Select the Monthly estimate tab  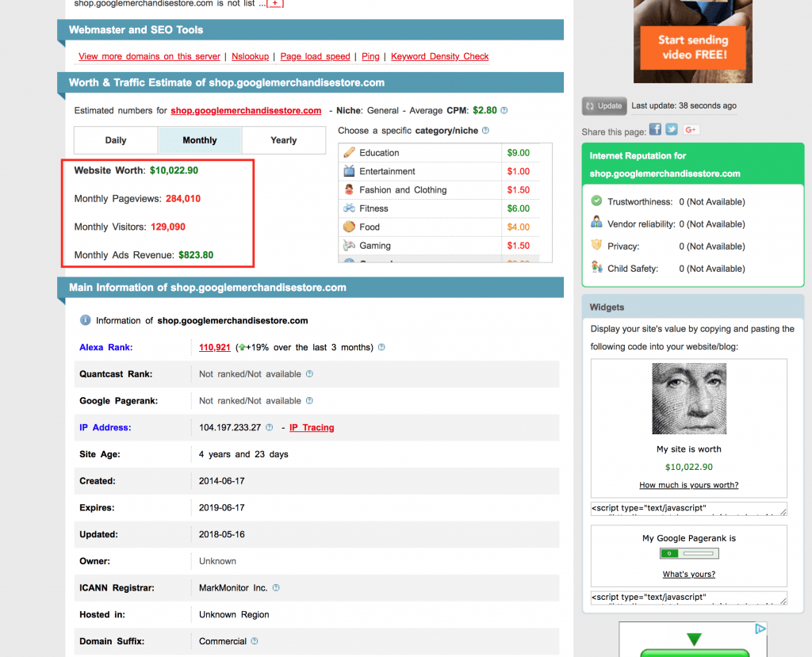[x=200, y=140]
